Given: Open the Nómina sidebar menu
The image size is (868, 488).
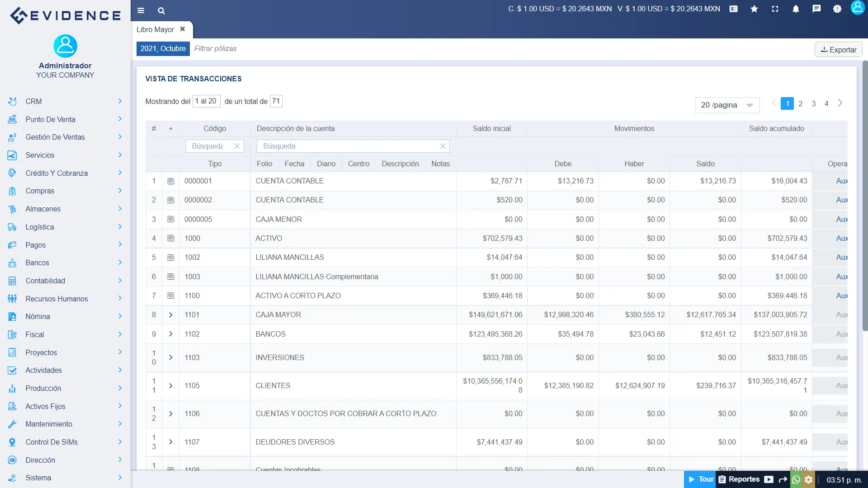Looking at the screenshot, I should coord(65,316).
